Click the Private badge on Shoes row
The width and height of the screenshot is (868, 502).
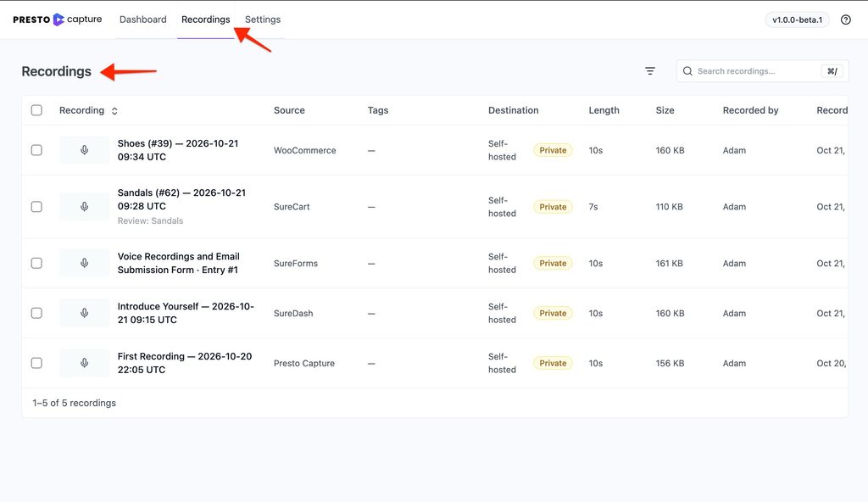[553, 150]
